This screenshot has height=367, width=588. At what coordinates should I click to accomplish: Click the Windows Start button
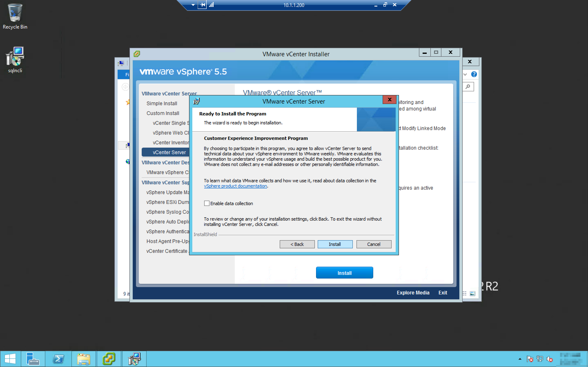click(x=10, y=359)
